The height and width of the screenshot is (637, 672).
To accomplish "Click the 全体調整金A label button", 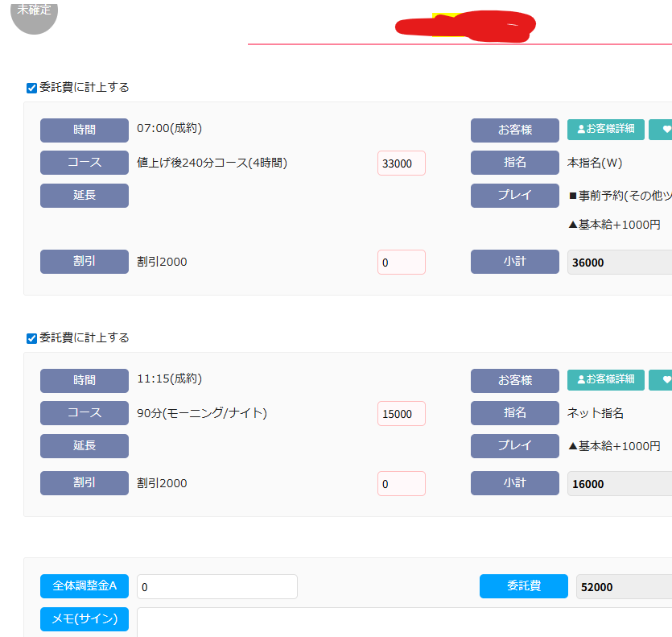I will [85, 586].
